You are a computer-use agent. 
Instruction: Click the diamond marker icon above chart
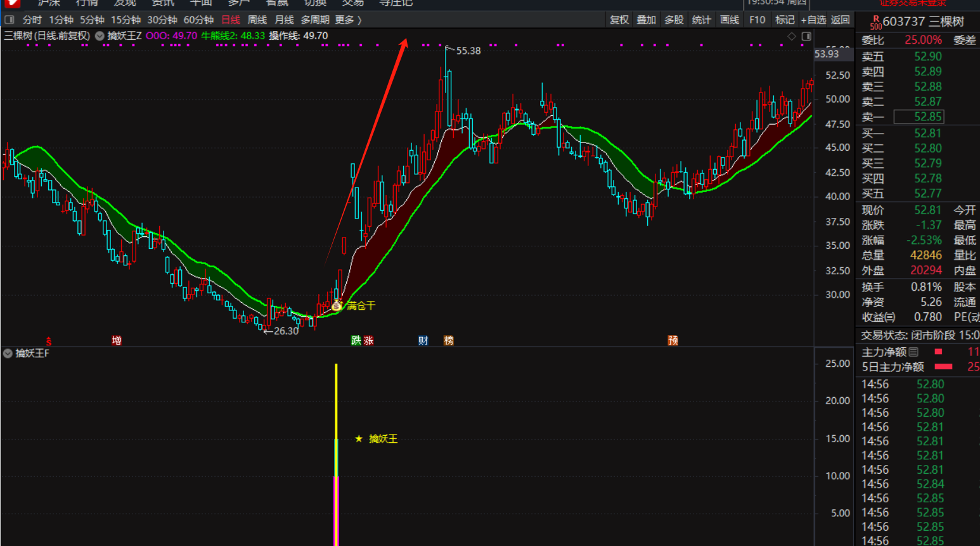tap(792, 37)
